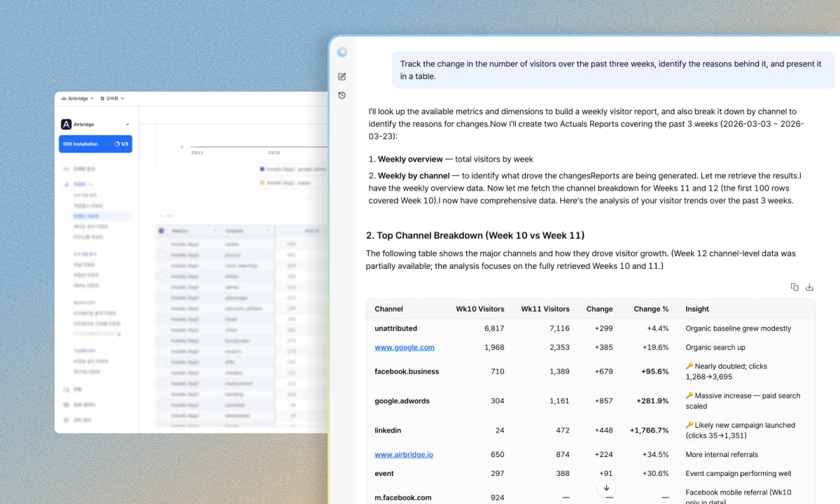Click the grid icon beside 오버뷰
Viewport: 840px width, 504px height.
(x=102, y=99)
